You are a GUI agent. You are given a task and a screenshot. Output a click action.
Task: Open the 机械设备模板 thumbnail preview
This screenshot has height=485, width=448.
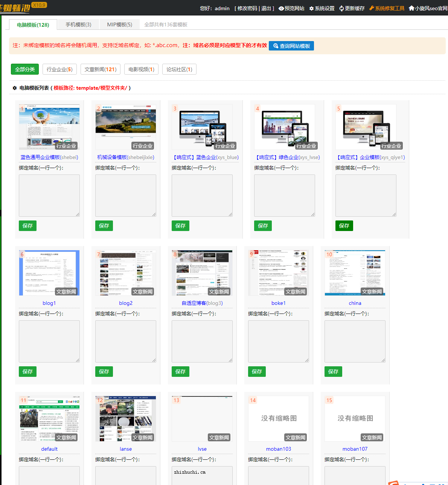pyautogui.click(x=126, y=127)
